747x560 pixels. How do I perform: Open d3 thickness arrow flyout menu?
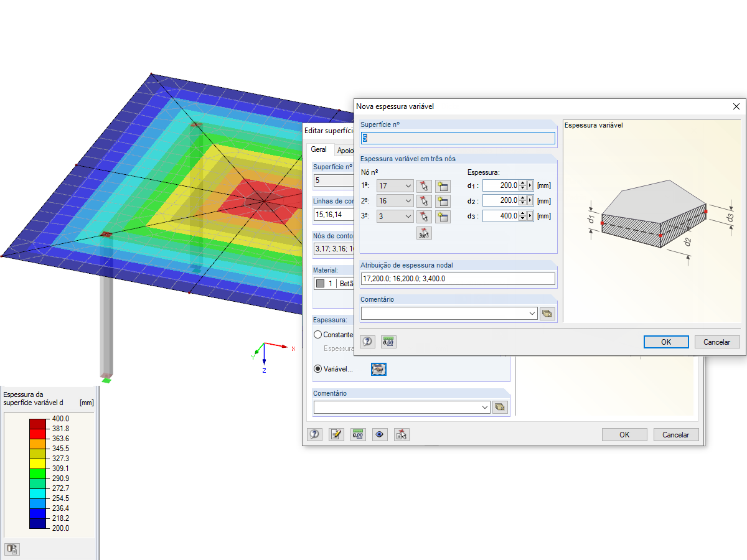coord(530,217)
